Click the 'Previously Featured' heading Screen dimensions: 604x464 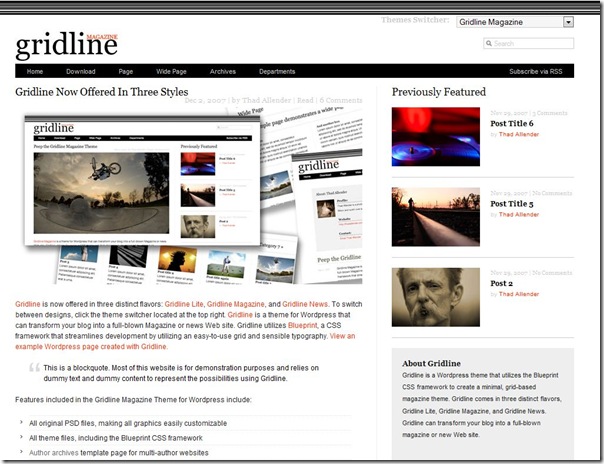click(439, 92)
